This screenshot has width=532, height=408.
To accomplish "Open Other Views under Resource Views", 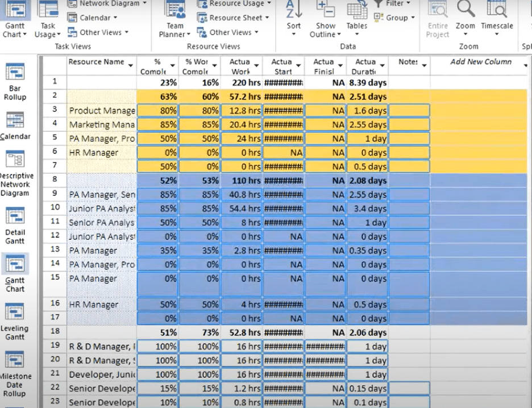I will pos(229,32).
